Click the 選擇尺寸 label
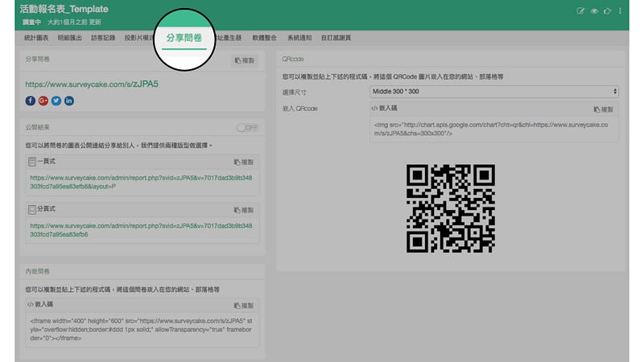 click(x=294, y=93)
